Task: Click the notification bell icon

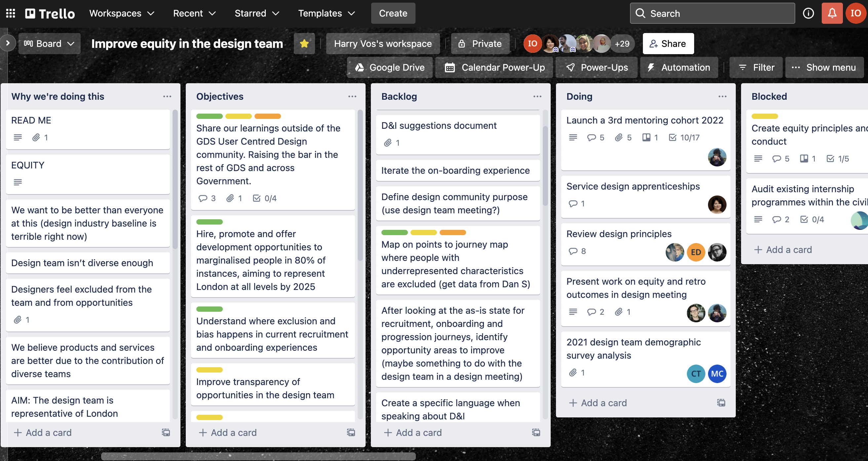Action: coord(833,13)
